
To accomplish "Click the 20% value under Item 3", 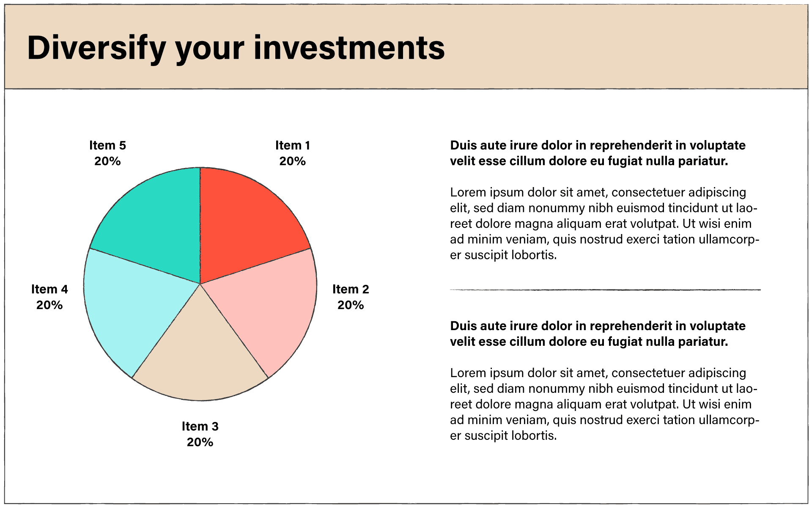I will 200,442.
